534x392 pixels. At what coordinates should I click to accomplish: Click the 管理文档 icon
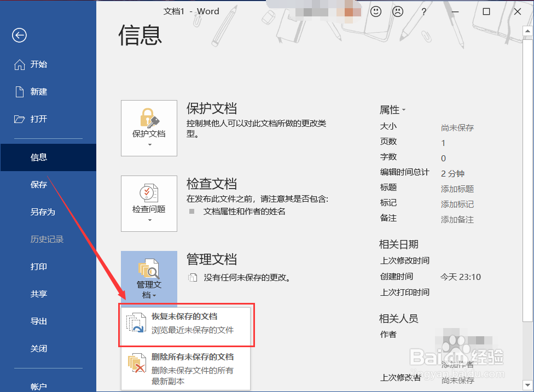pos(149,268)
